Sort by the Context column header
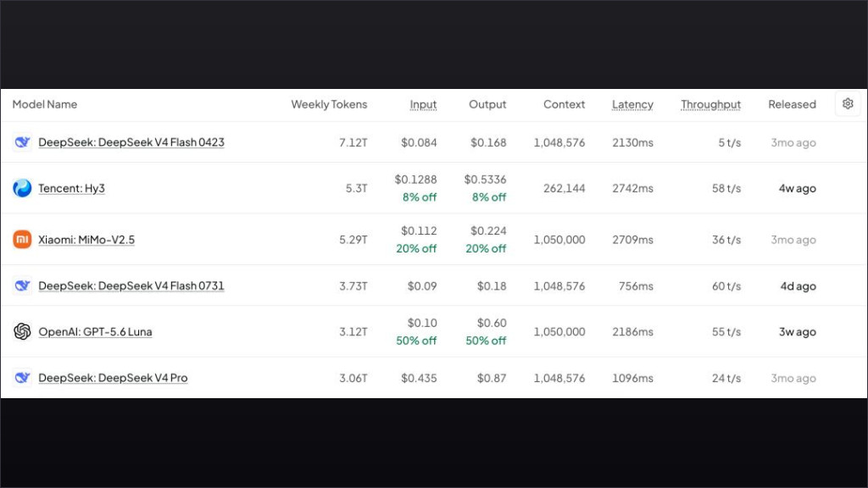The image size is (868, 488). [x=564, y=104]
